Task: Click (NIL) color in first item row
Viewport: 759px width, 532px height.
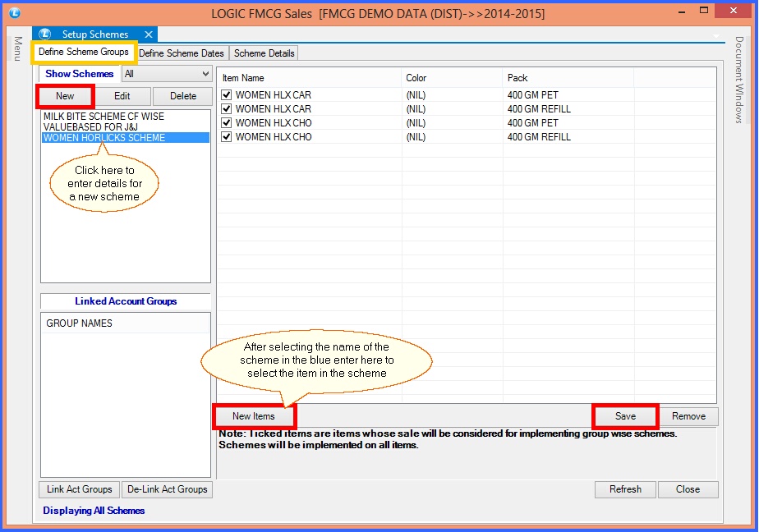Action: pos(416,95)
